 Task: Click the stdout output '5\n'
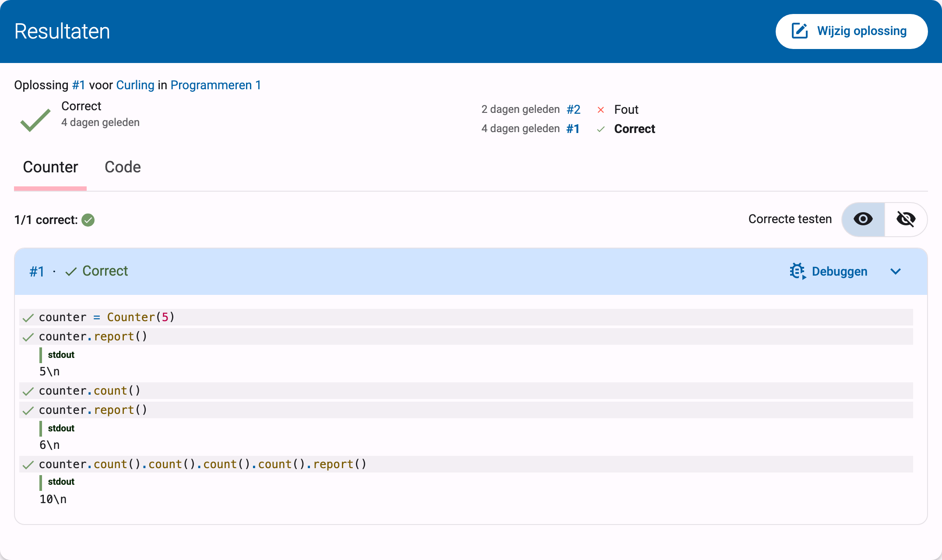(x=49, y=371)
